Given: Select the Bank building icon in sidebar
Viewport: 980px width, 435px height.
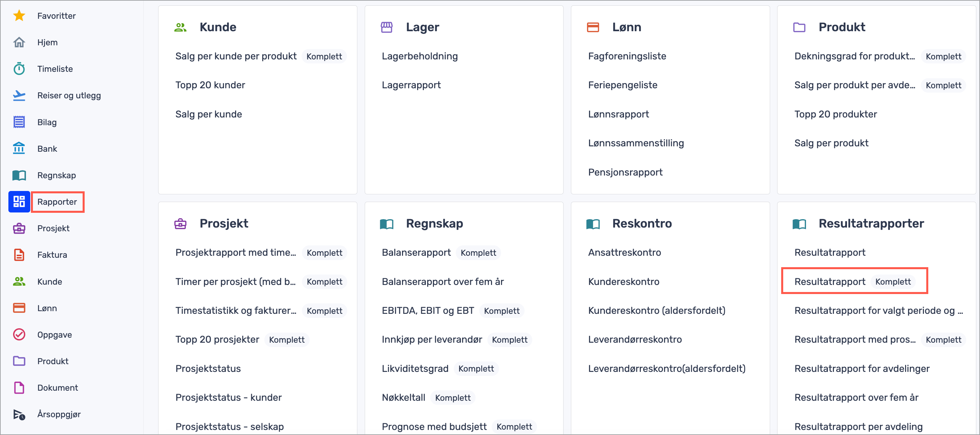Looking at the screenshot, I should pyautogui.click(x=19, y=148).
